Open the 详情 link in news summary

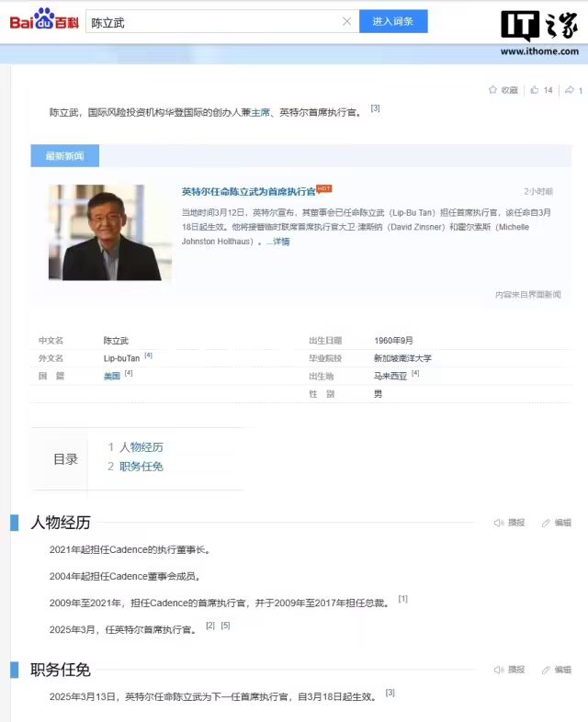point(281,242)
